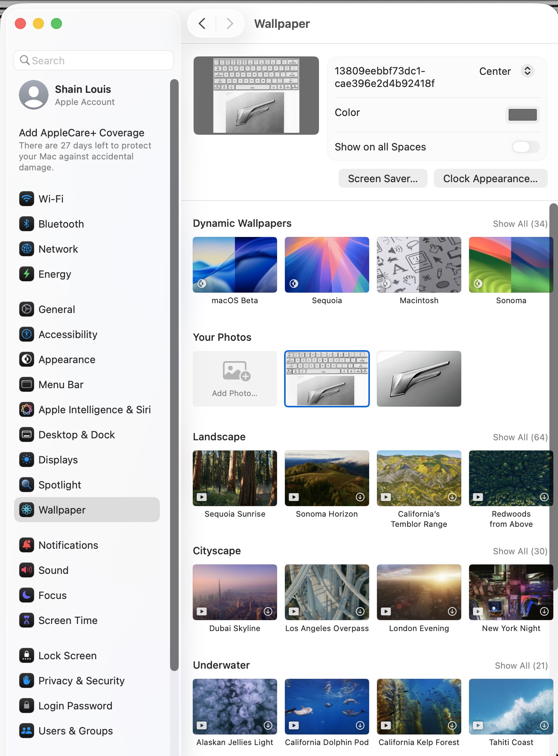Viewport: 558px width, 756px height.
Task: Click the Displays sun icon
Action: coord(27,459)
